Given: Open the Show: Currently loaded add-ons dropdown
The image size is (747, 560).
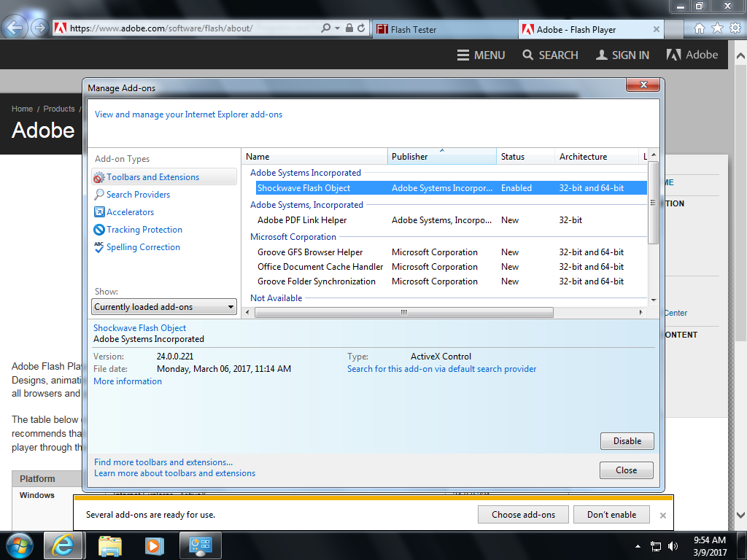Looking at the screenshot, I should [164, 307].
